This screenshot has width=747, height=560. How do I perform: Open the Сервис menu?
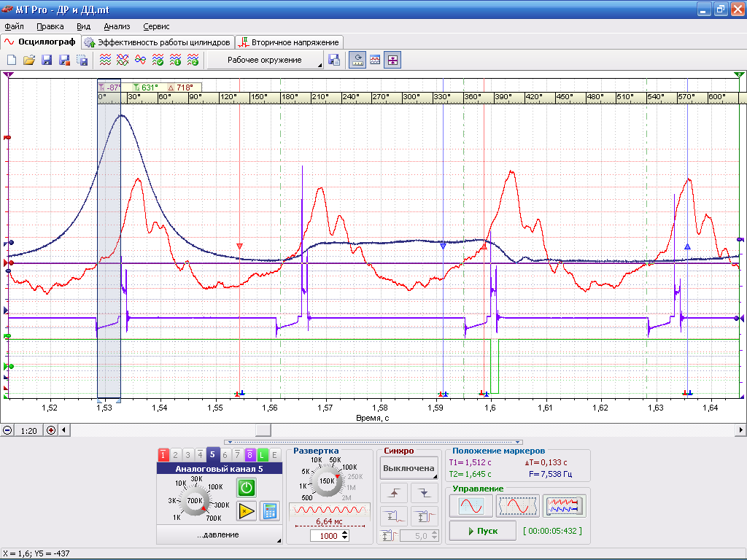(156, 27)
